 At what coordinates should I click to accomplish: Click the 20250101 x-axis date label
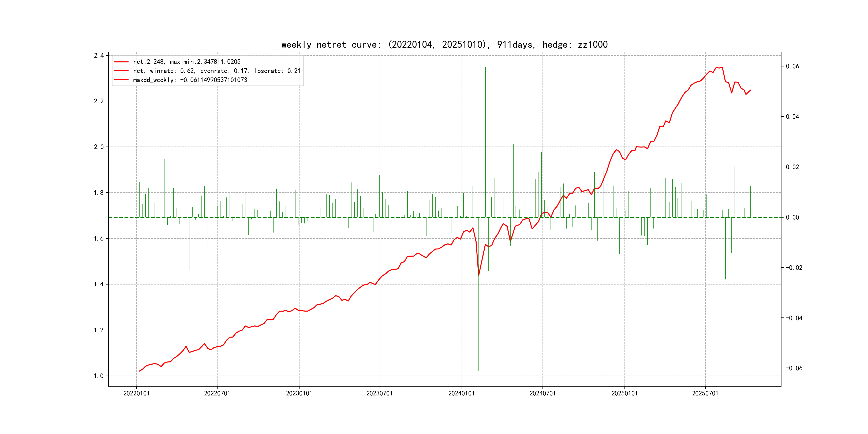click(624, 394)
